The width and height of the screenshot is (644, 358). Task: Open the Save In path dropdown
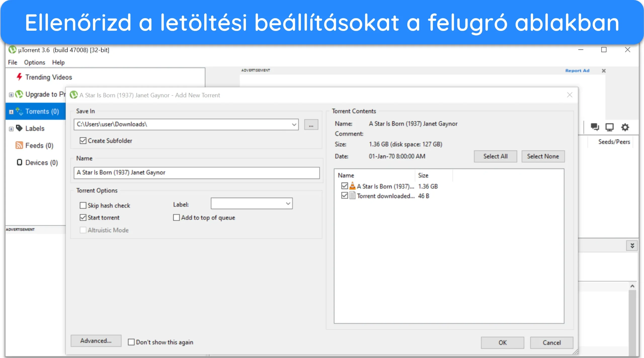294,124
